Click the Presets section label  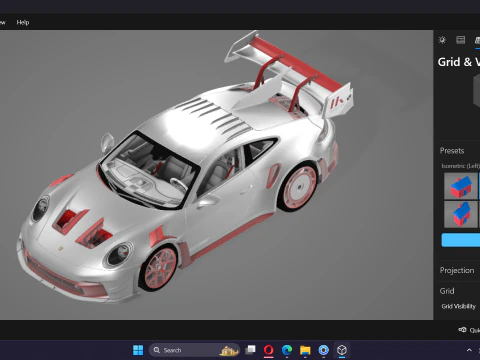tap(452, 151)
